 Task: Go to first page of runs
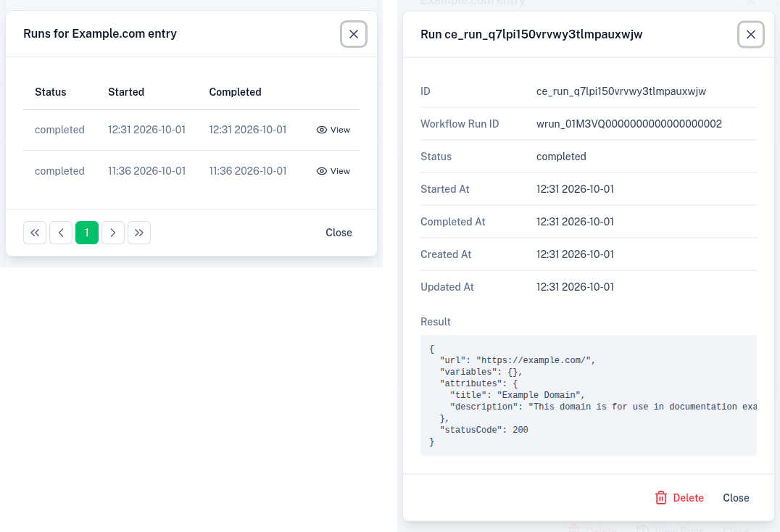click(x=35, y=233)
